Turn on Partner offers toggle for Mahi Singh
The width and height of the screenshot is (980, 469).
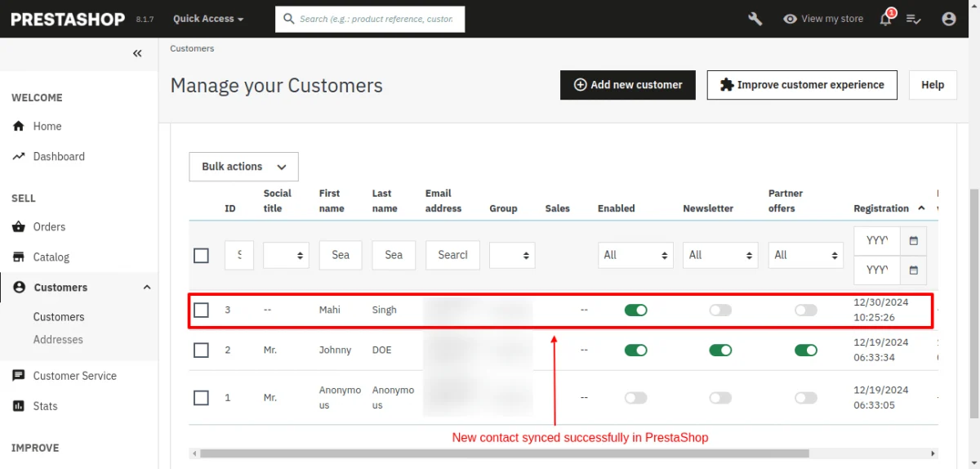pos(805,310)
